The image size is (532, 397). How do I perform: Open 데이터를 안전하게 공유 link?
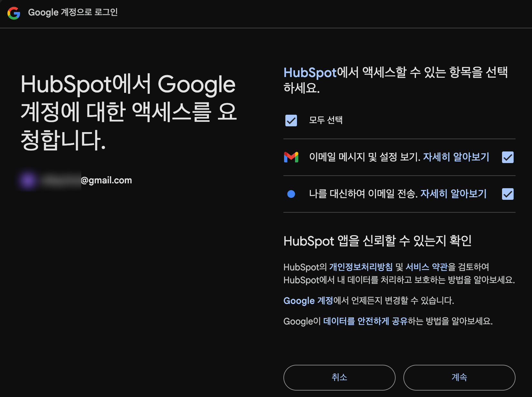365,321
